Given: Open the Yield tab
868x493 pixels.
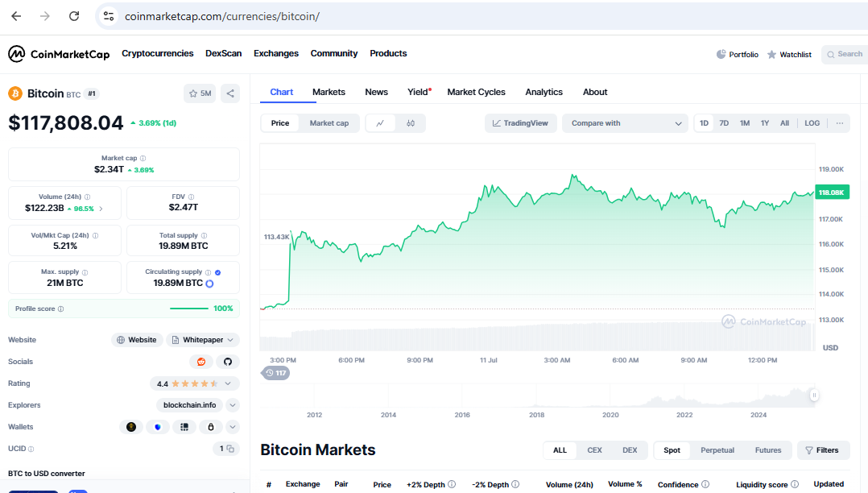Looking at the screenshot, I should 419,92.
